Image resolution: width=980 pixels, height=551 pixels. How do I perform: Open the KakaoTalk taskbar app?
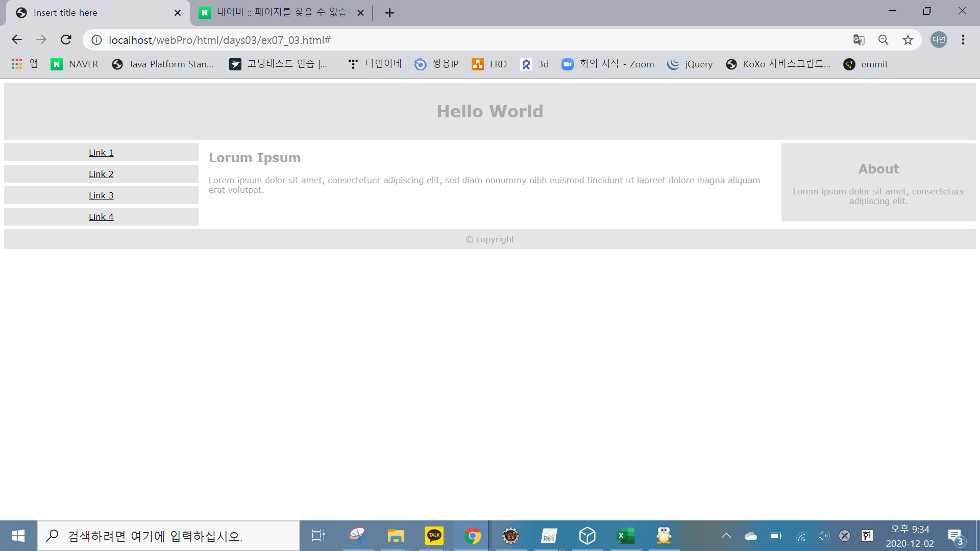tap(434, 536)
